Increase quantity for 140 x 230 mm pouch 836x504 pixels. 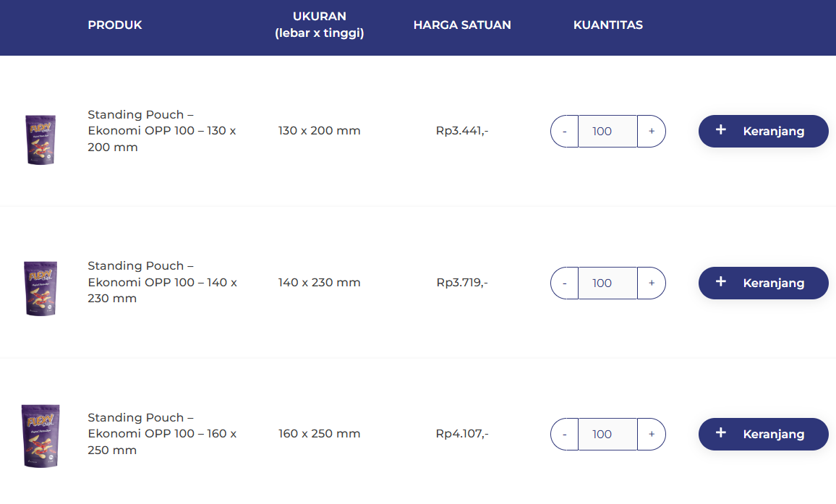coord(651,283)
